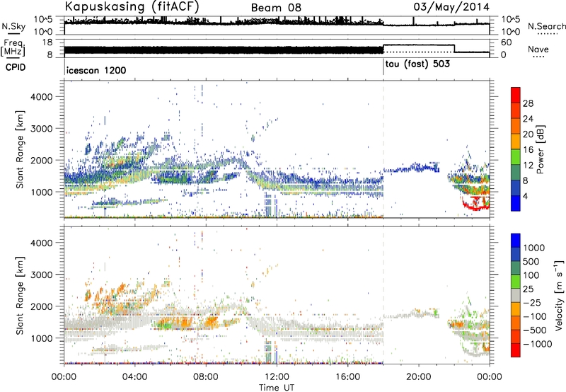The width and height of the screenshot is (566, 392).
Task: Pick the gray Velocity segment between 25 and -25
Action: coord(516,295)
